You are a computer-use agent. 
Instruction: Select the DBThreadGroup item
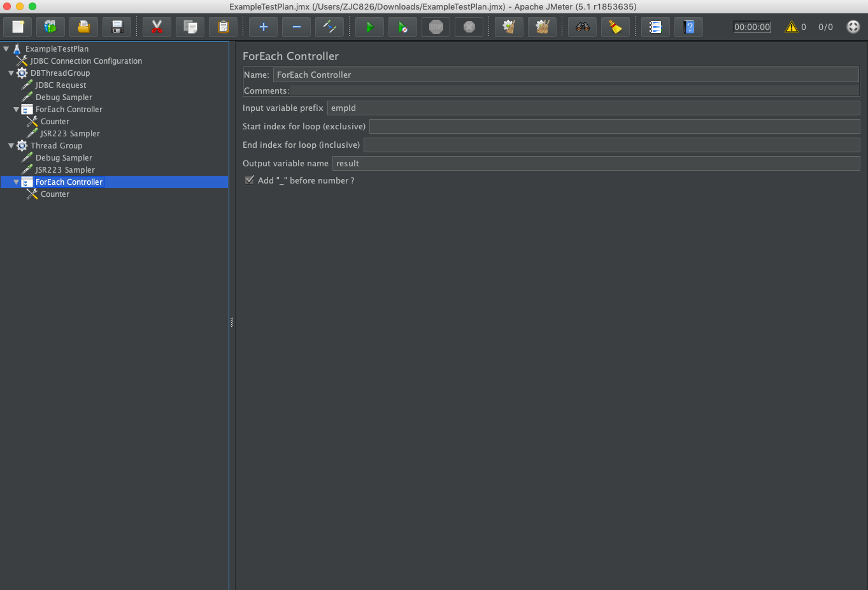click(60, 73)
